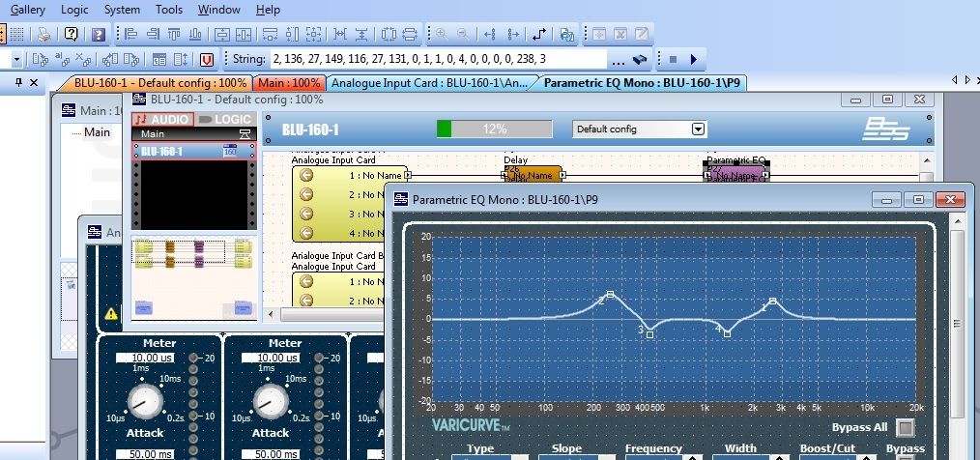Switch to the LOGIC view toggle
Image resolution: width=980 pixels, height=460 pixels.
pyautogui.click(x=225, y=119)
